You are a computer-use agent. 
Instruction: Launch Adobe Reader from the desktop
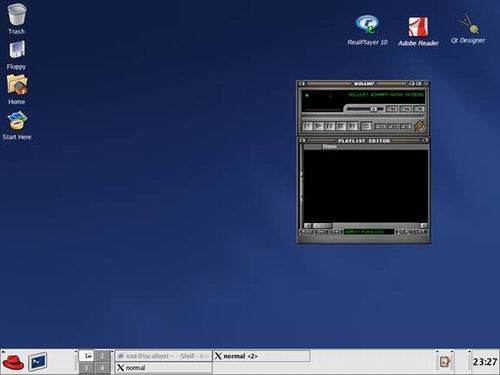click(x=418, y=31)
